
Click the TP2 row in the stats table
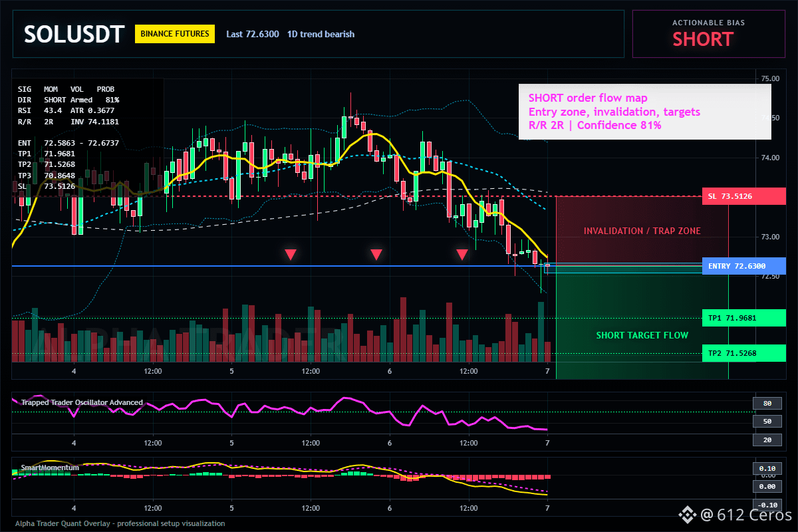47,164
